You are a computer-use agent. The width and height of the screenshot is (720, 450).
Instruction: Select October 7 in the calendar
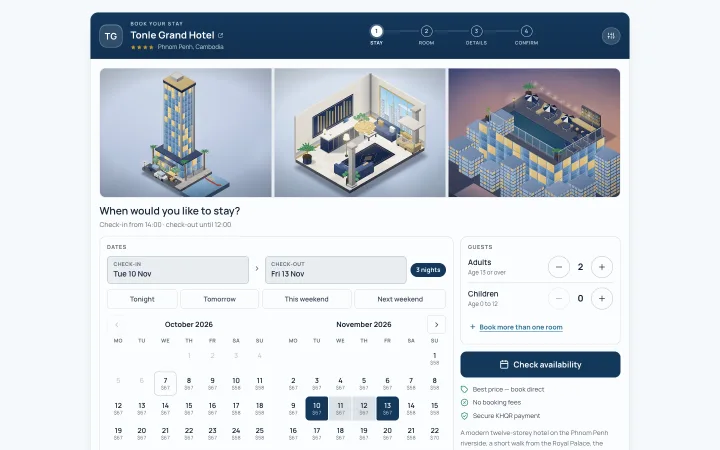pyautogui.click(x=165, y=383)
